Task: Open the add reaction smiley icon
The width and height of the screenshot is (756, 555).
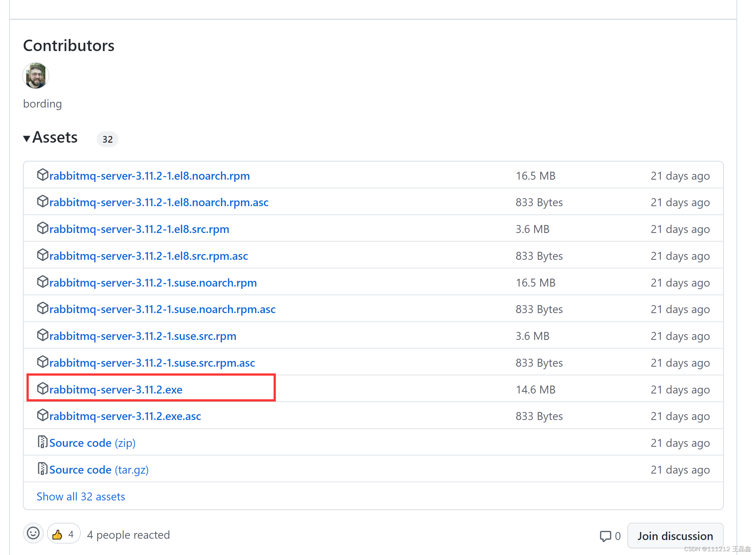Action: point(33,534)
